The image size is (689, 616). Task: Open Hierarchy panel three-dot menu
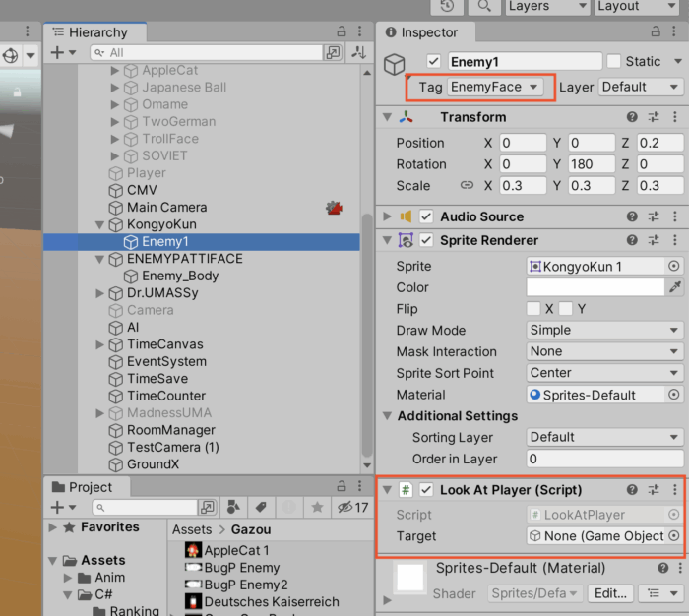[x=360, y=31]
